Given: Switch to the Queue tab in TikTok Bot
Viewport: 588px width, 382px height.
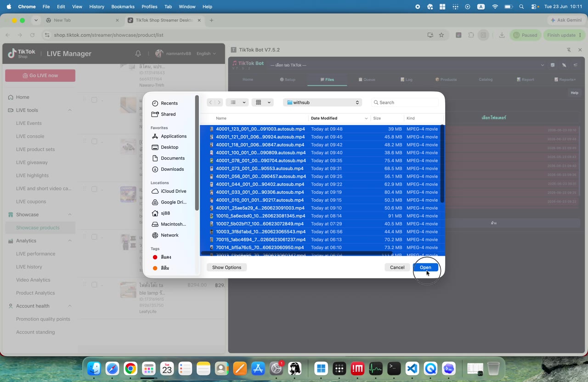Looking at the screenshot, I should 367,79.
